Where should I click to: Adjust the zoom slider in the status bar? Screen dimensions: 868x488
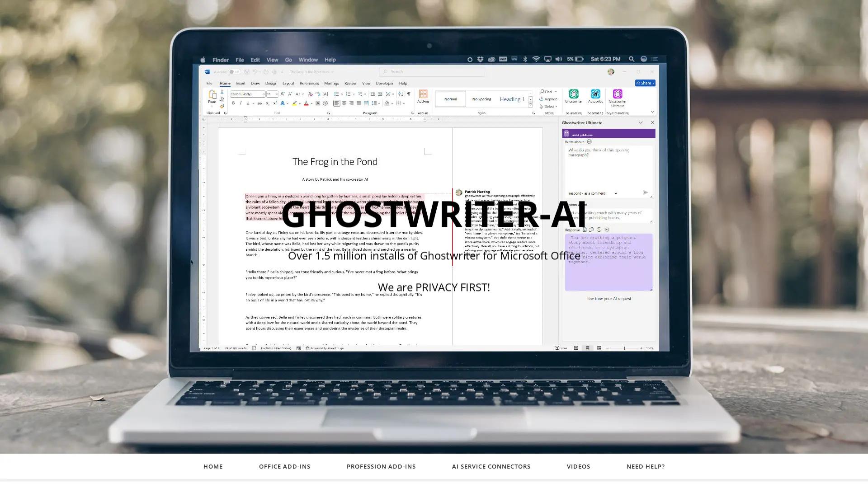[x=625, y=348]
